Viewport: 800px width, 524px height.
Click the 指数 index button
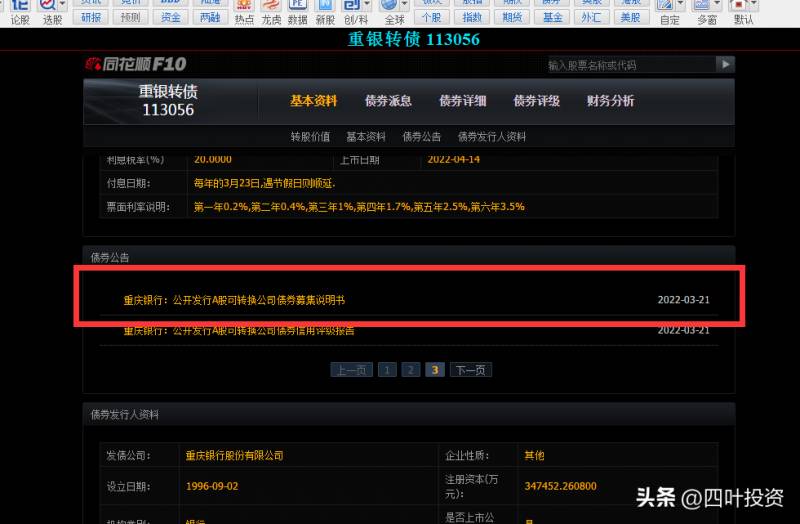pos(472,17)
